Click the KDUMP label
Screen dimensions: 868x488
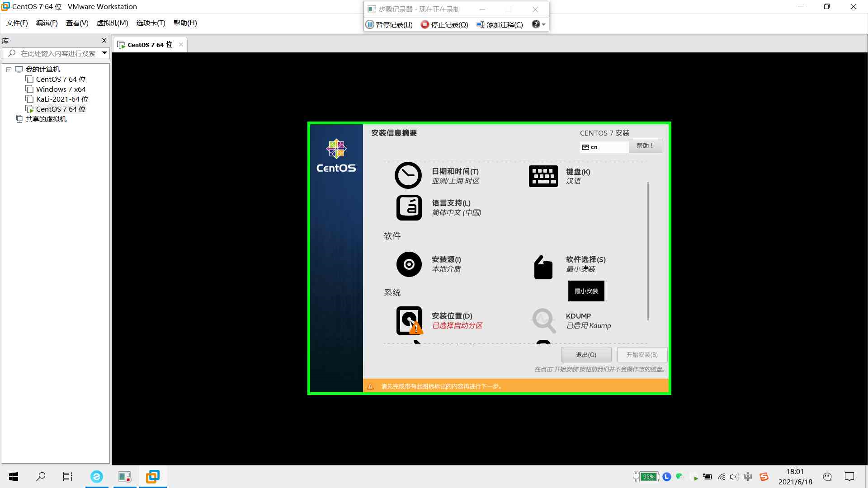click(x=578, y=316)
